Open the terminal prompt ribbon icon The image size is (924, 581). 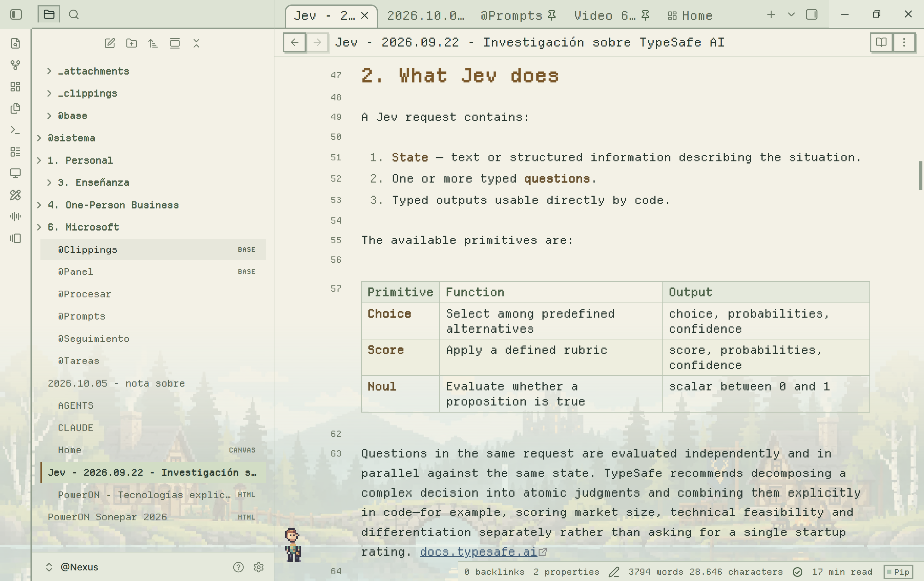point(15,130)
